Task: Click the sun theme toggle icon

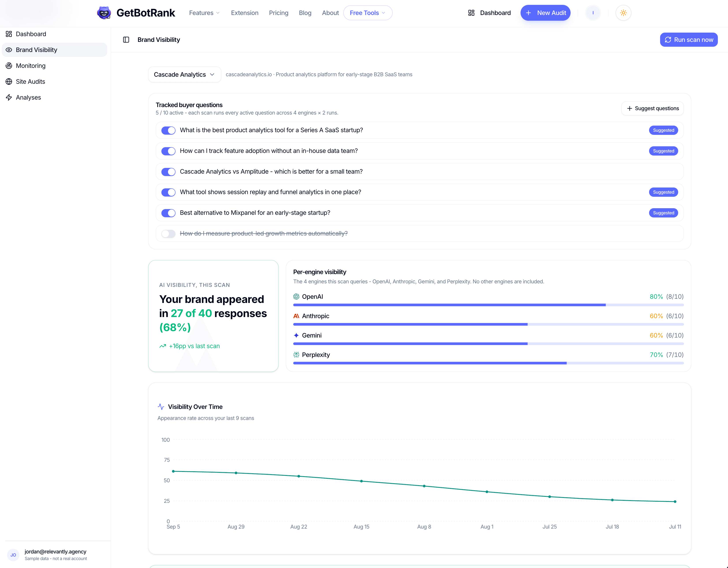Action: coord(623,13)
